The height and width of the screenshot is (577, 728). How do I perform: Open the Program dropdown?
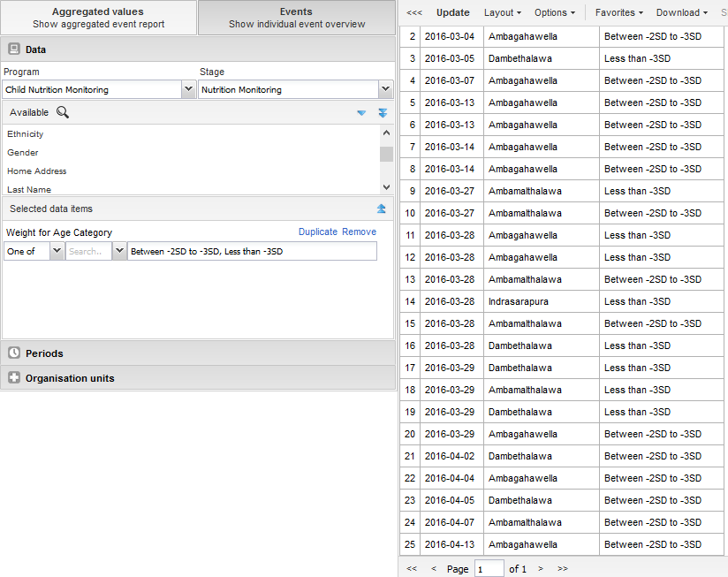[x=188, y=89]
